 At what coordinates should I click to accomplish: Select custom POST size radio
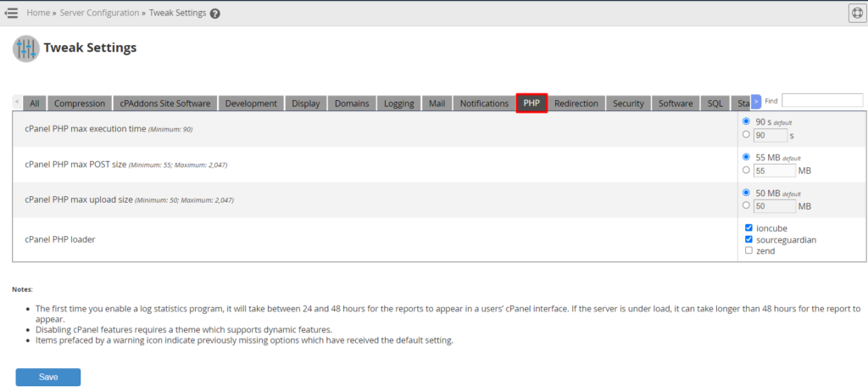pyautogui.click(x=746, y=170)
